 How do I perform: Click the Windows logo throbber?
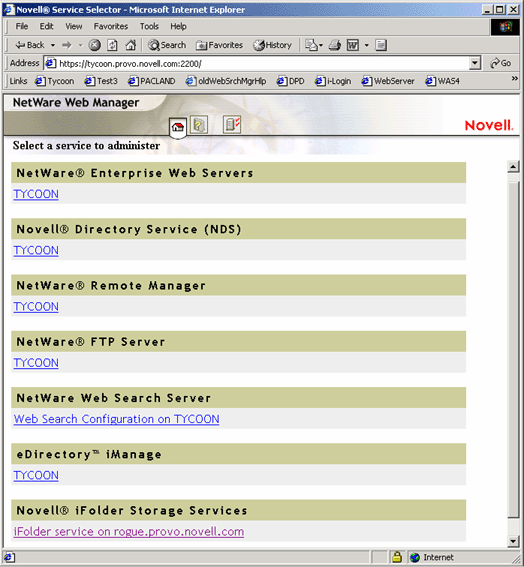click(506, 27)
